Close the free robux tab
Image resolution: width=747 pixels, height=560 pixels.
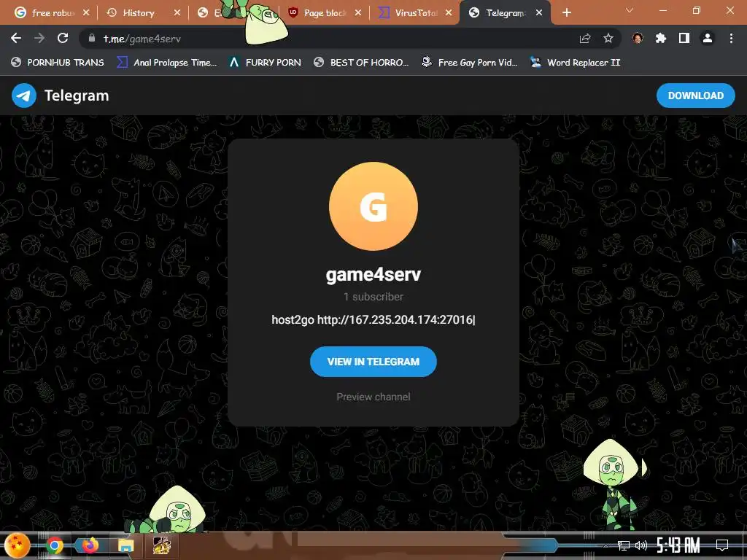click(86, 13)
